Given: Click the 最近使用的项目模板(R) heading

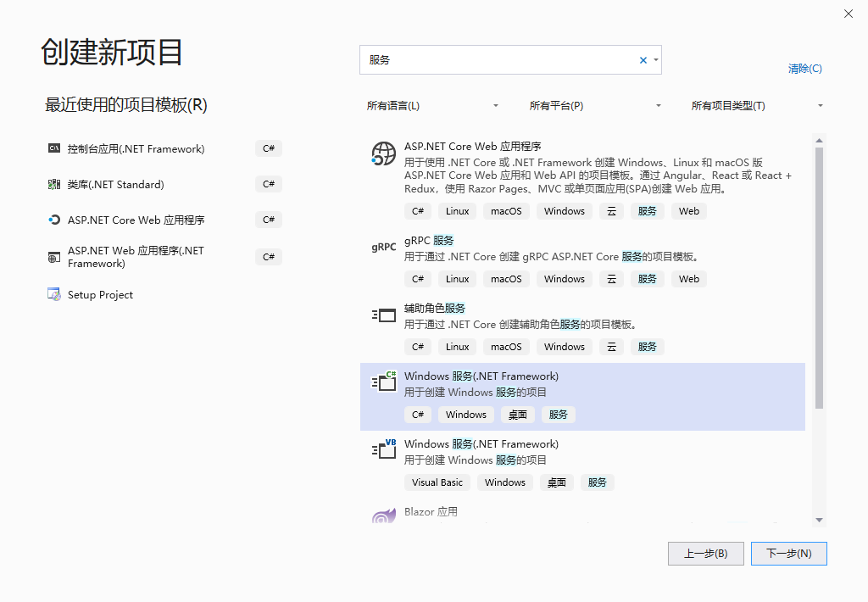Looking at the screenshot, I should [x=125, y=104].
